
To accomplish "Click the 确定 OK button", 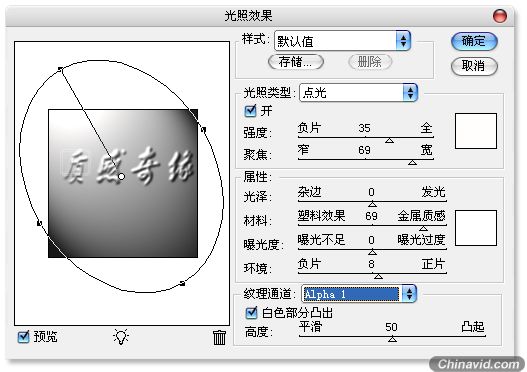I will point(474,41).
